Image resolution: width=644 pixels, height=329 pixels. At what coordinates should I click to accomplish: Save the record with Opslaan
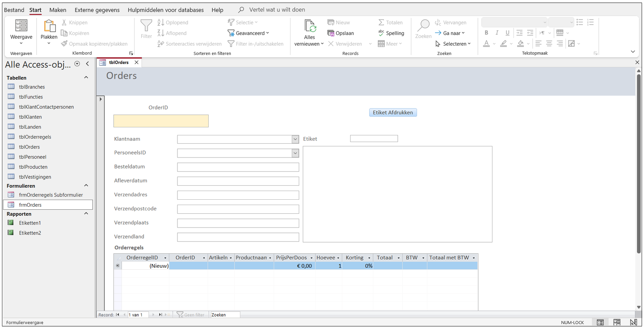pos(341,33)
